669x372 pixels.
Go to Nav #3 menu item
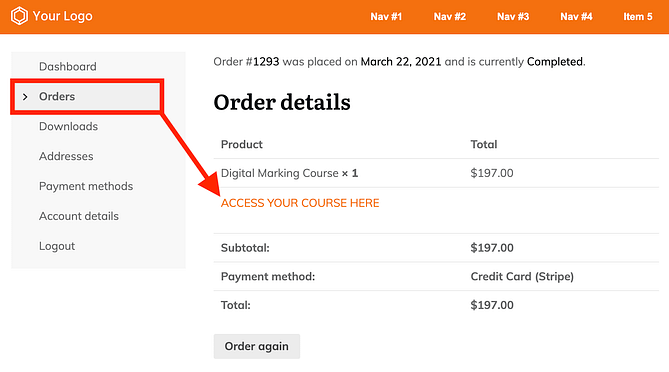coord(513,17)
